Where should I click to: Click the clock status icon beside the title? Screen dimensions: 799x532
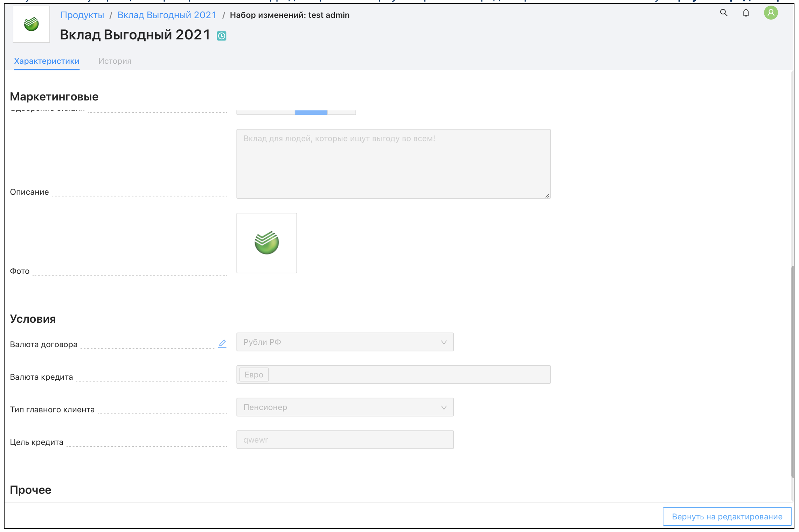[221, 36]
